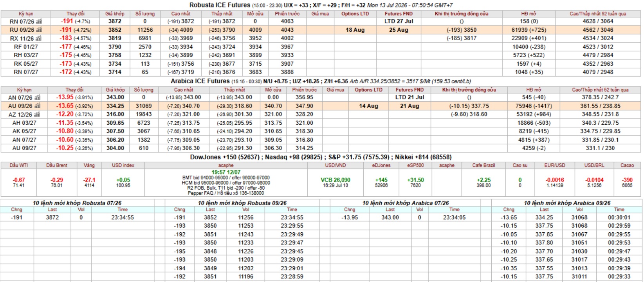Click the Arabica 09/26 trade at 00:29:33
644x282 pixels.
pos(567,277)
